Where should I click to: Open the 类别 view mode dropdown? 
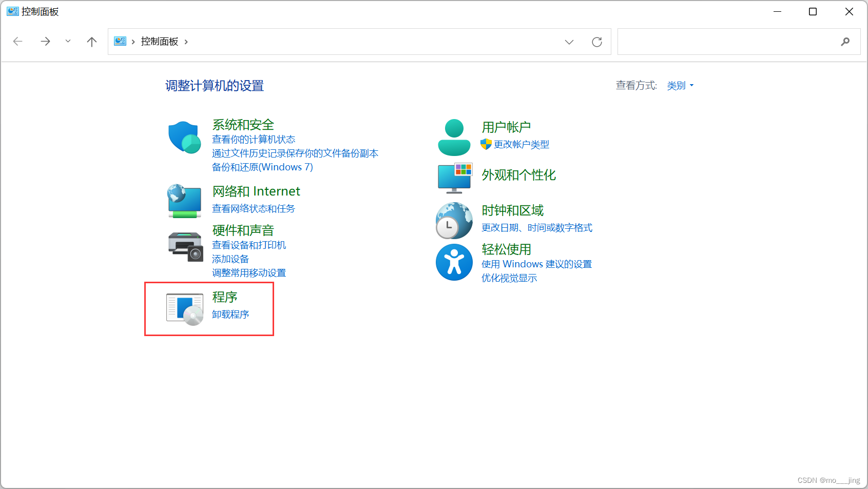pyautogui.click(x=680, y=85)
